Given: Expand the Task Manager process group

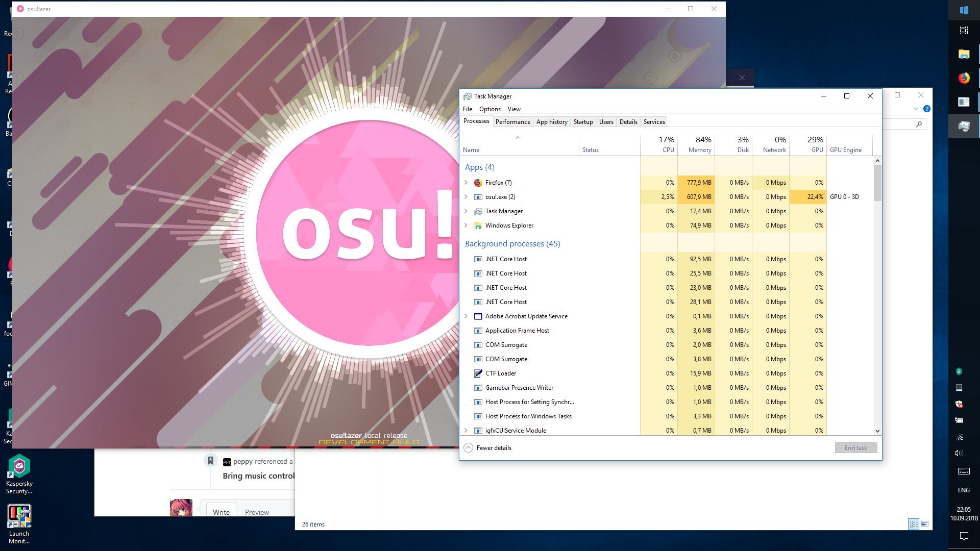Looking at the screenshot, I should [x=466, y=211].
